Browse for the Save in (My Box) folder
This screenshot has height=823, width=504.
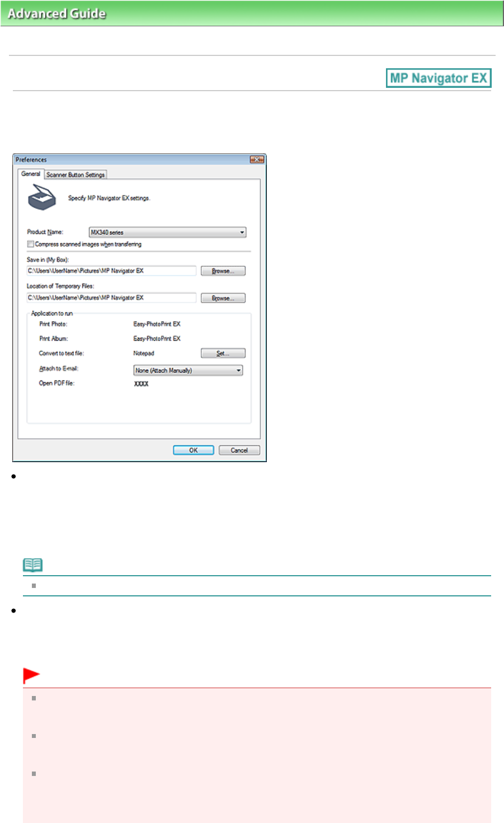click(x=223, y=271)
